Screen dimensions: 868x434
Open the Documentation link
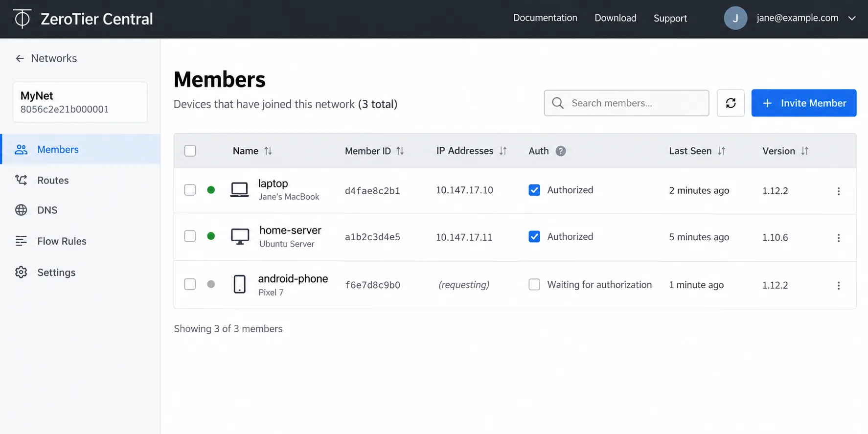pos(545,18)
